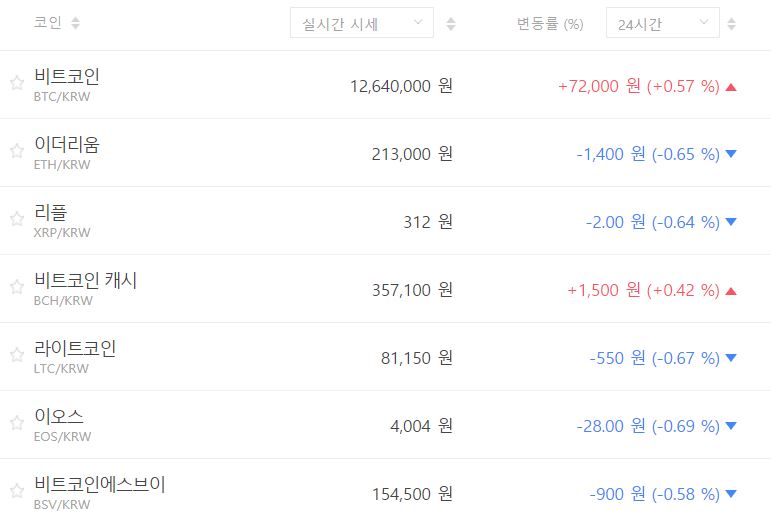Expand the 24시간 period dropdown

(662, 23)
